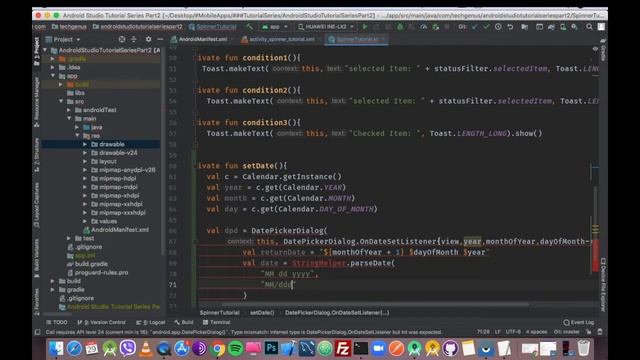Open the Terminal app in dock
The width and height of the screenshot is (640, 360).
click(x=361, y=349)
